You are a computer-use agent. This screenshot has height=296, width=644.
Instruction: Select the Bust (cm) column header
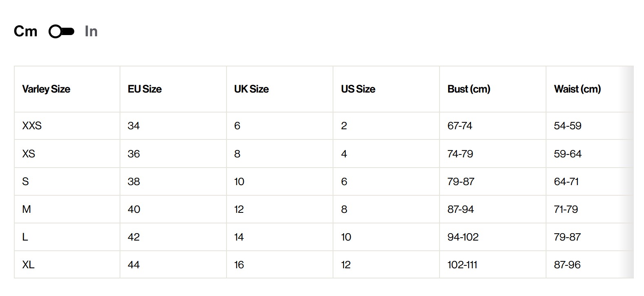click(x=469, y=89)
